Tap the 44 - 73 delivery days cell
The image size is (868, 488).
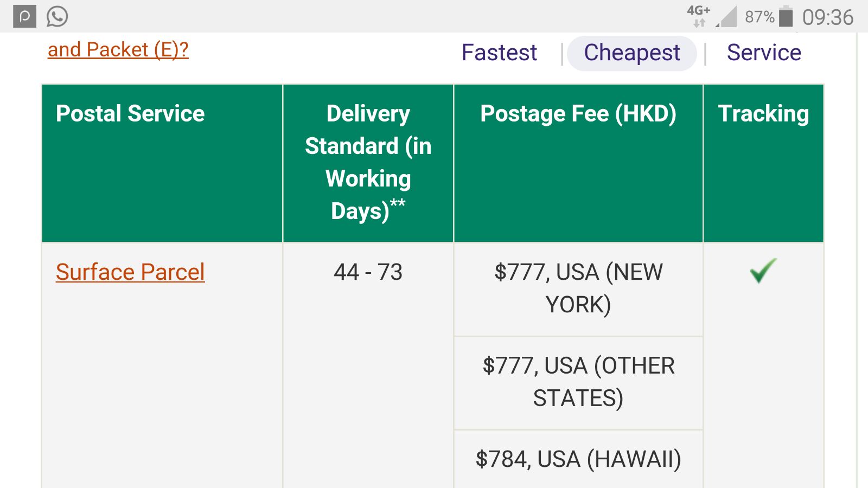pyautogui.click(x=368, y=272)
